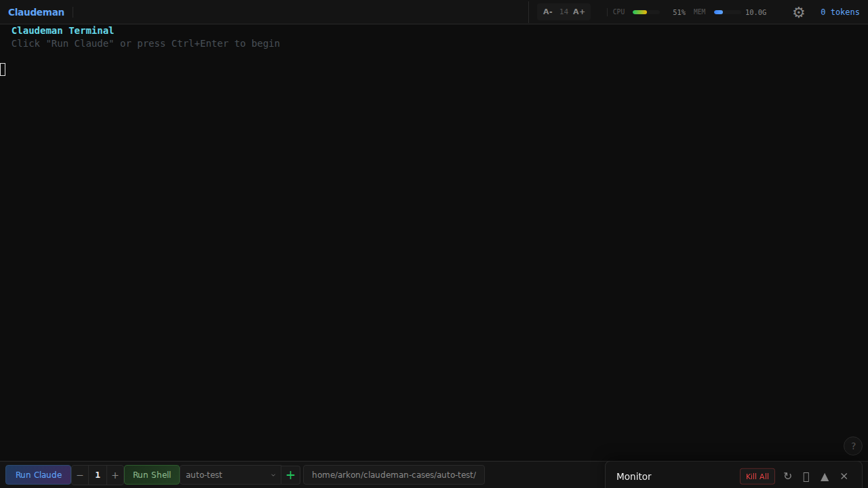Refresh the Monitor panel
868x488 pixels.
[x=787, y=476]
